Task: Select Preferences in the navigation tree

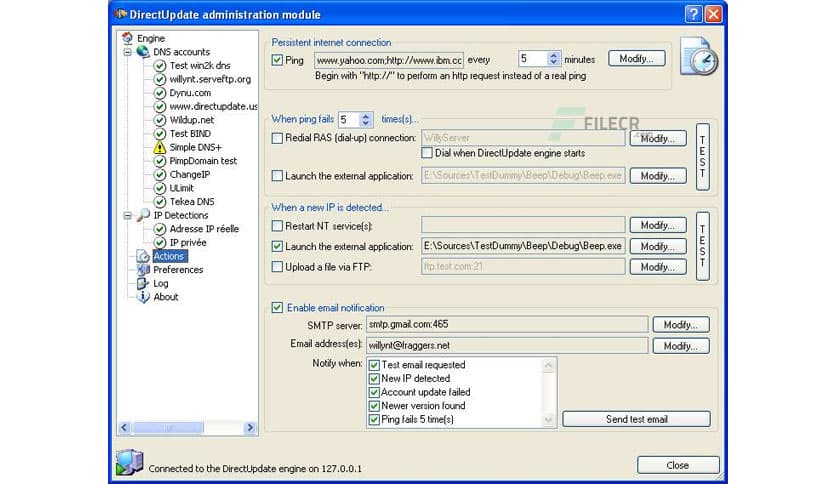Action: pos(178,270)
